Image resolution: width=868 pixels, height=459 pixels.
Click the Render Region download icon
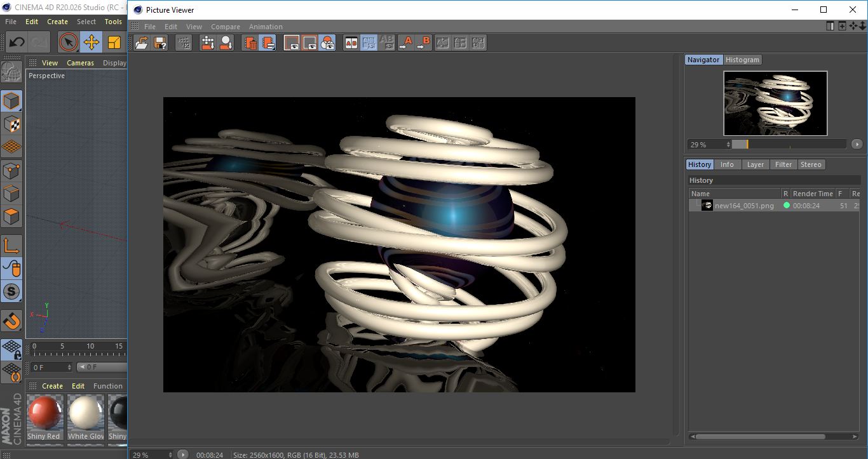coord(208,43)
